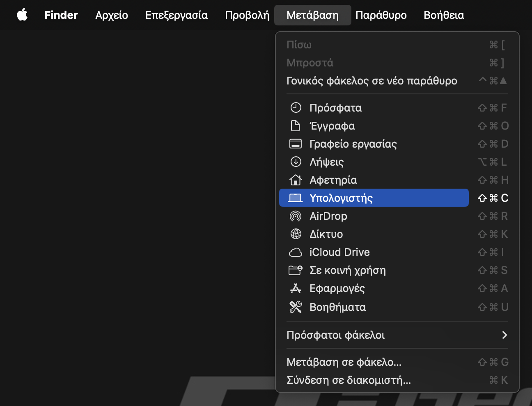Choose Γονικός φάκελος σε νέο παράθυρο
This screenshot has width=532, height=406.
pos(397,81)
